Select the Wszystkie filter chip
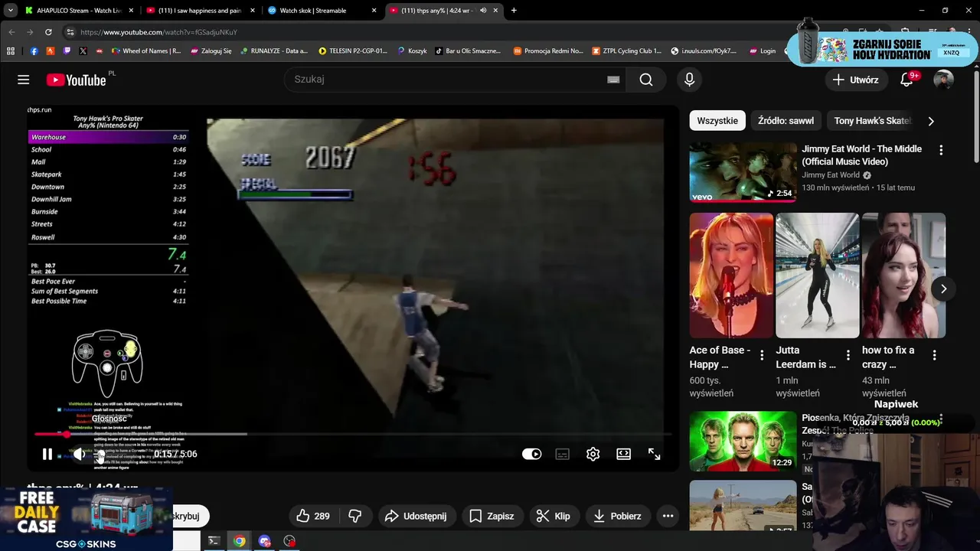 click(x=717, y=121)
